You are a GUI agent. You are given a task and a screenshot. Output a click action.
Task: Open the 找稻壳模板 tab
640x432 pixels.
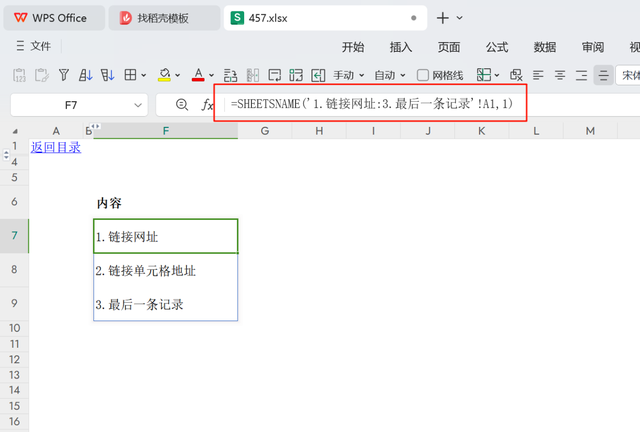click(164, 18)
